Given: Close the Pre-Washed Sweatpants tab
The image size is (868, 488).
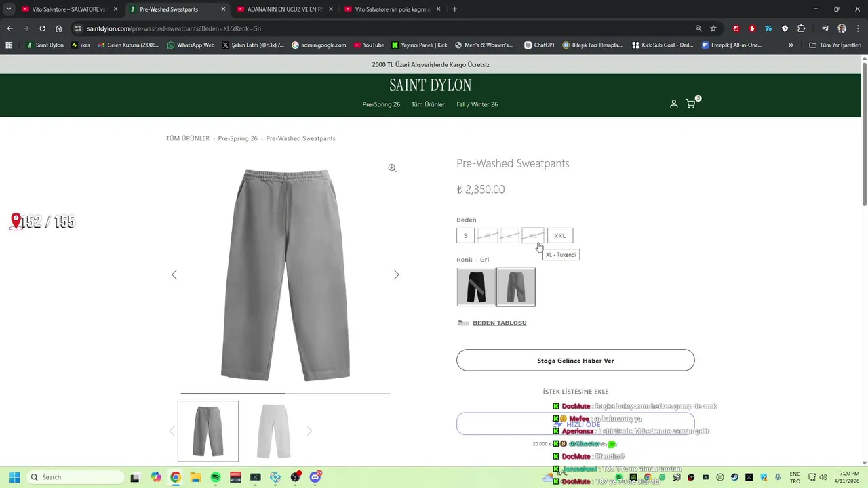Looking at the screenshot, I should [x=223, y=9].
